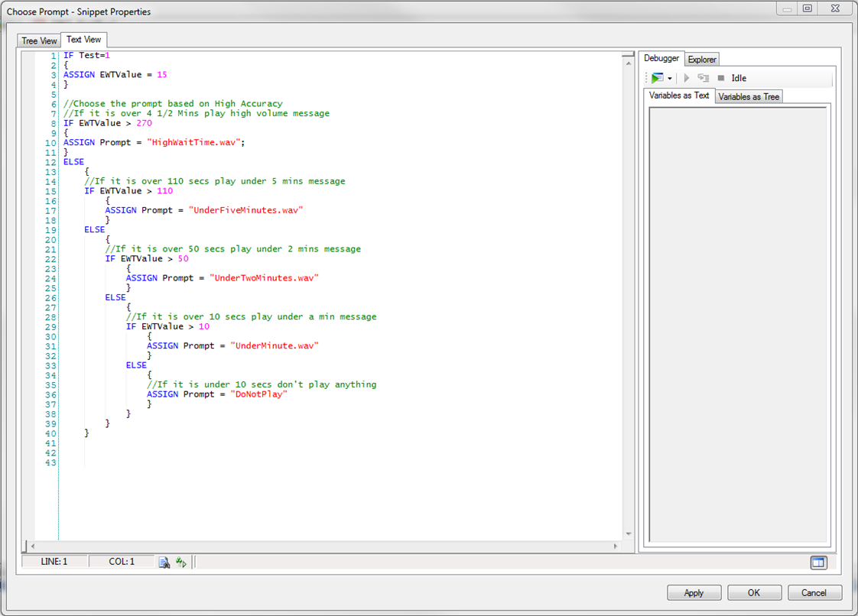This screenshot has width=858, height=616.
Task: Click the "DoNotPlay" string
Action: 258,394
